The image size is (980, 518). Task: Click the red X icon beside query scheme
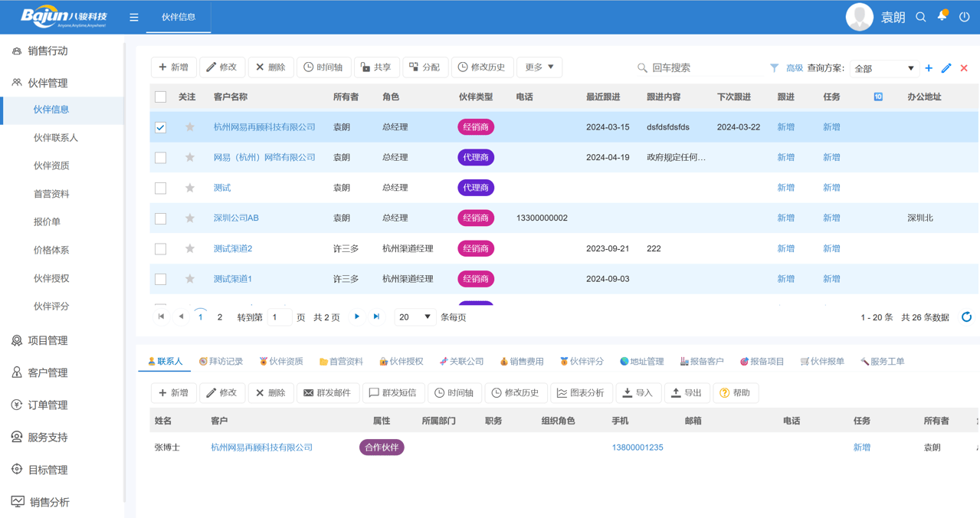click(x=964, y=68)
